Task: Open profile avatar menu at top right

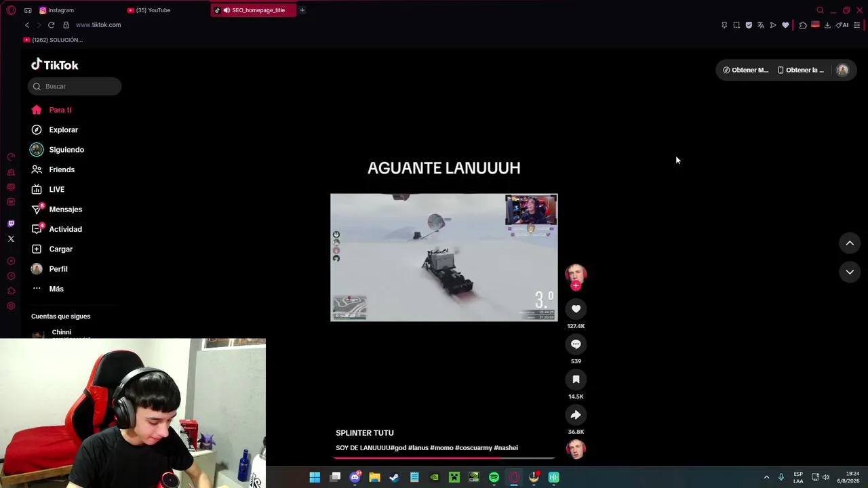Action: pos(842,70)
